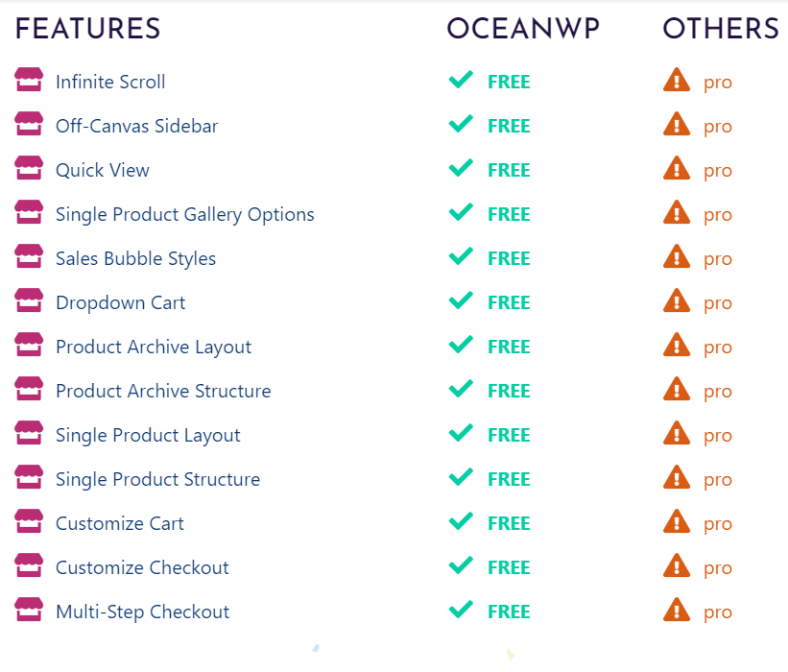788x672 pixels.
Task: Click the store icon beside Infinite Scroll
Action: click(29, 80)
